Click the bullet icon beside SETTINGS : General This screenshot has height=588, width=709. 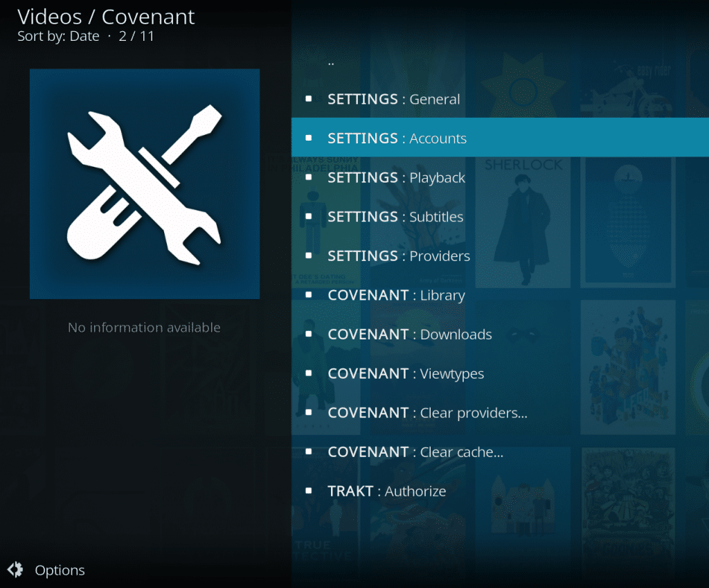point(309,99)
